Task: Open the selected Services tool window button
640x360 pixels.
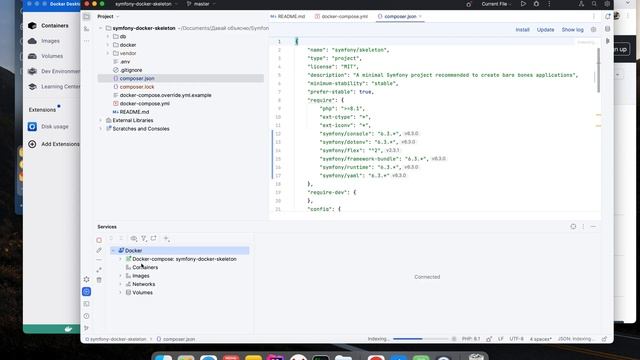Action: [x=87, y=291]
